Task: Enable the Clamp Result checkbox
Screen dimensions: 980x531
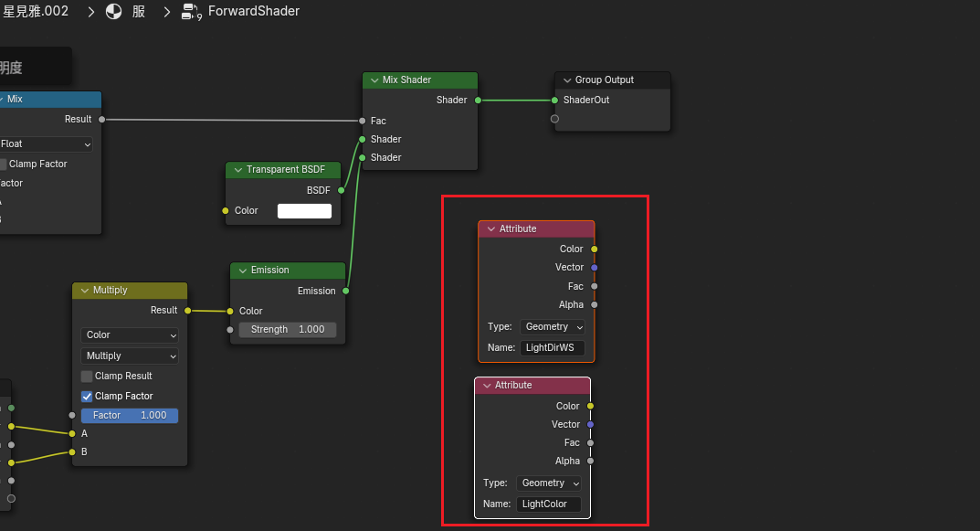Action: point(88,376)
